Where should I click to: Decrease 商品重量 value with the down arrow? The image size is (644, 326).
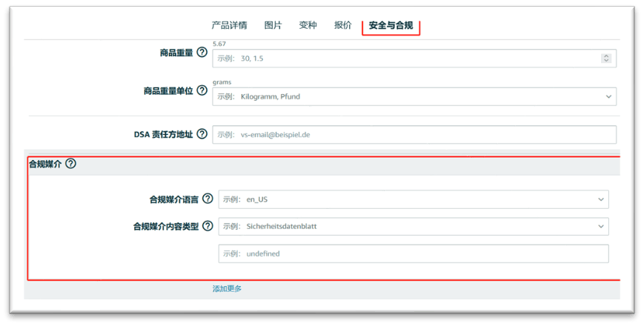pos(606,61)
